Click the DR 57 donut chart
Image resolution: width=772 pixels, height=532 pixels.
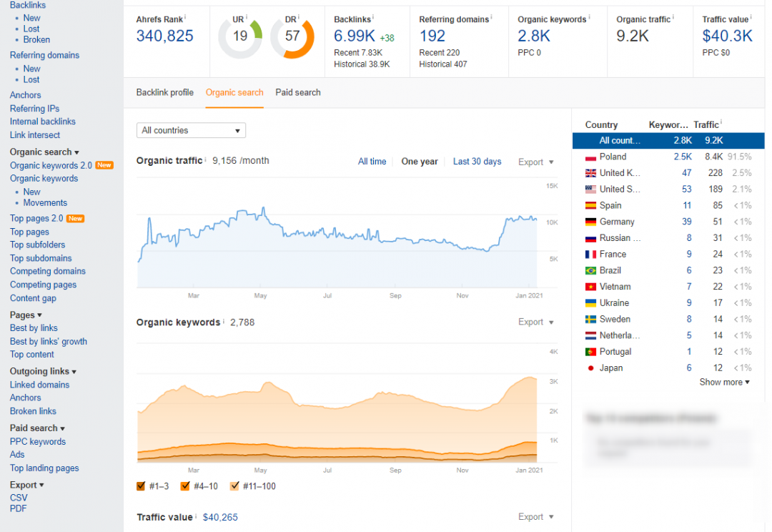pyautogui.click(x=292, y=36)
